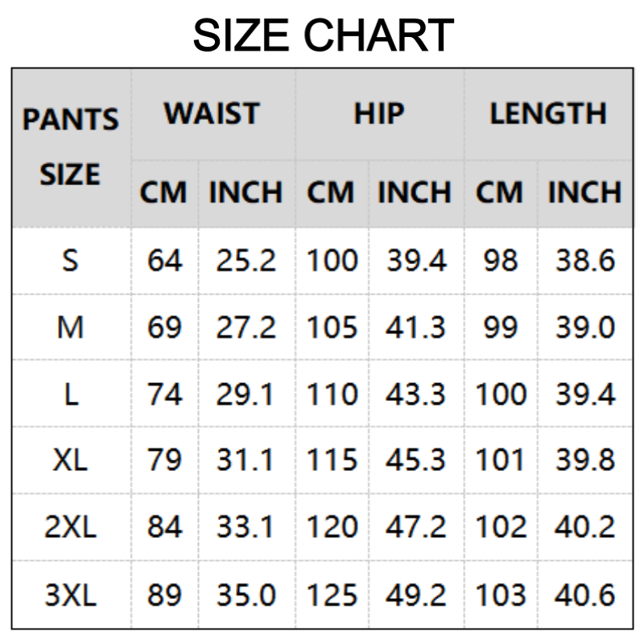Select the XL size row label
The width and height of the screenshot is (644, 644).
coord(70,460)
